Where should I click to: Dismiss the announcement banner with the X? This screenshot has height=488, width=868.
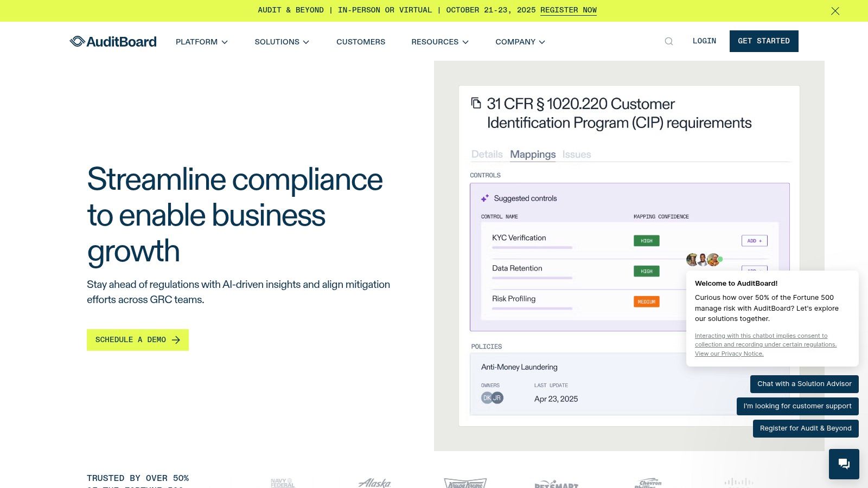click(x=835, y=11)
